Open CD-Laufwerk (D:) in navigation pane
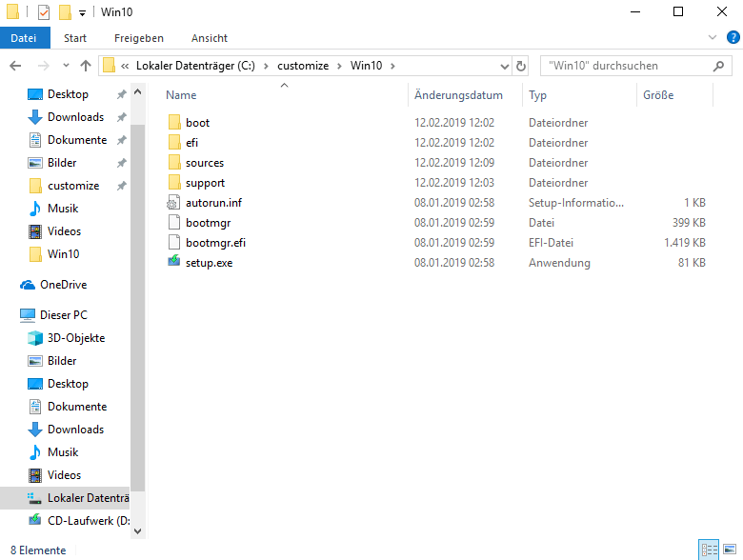This screenshot has width=743, height=560. click(89, 521)
